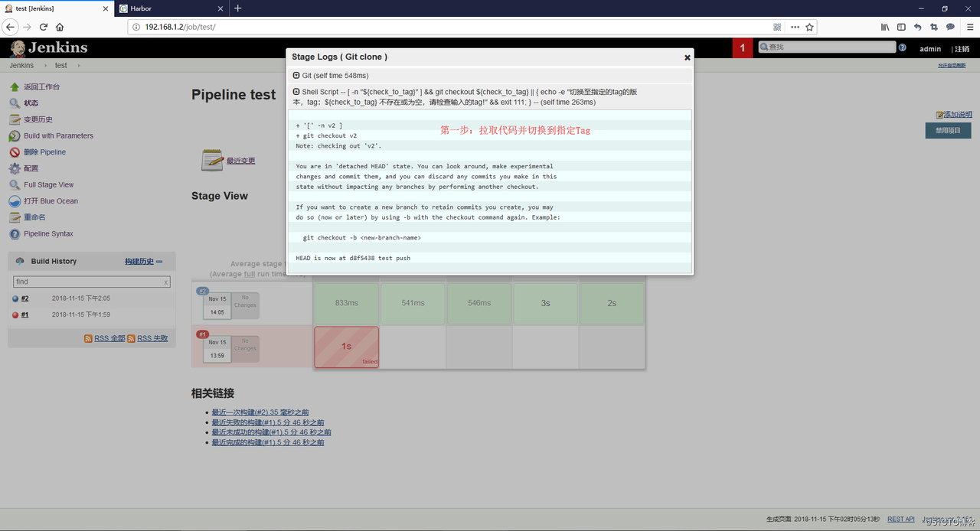
Task: Click the 833ms stage cell
Action: pos(347,303)
